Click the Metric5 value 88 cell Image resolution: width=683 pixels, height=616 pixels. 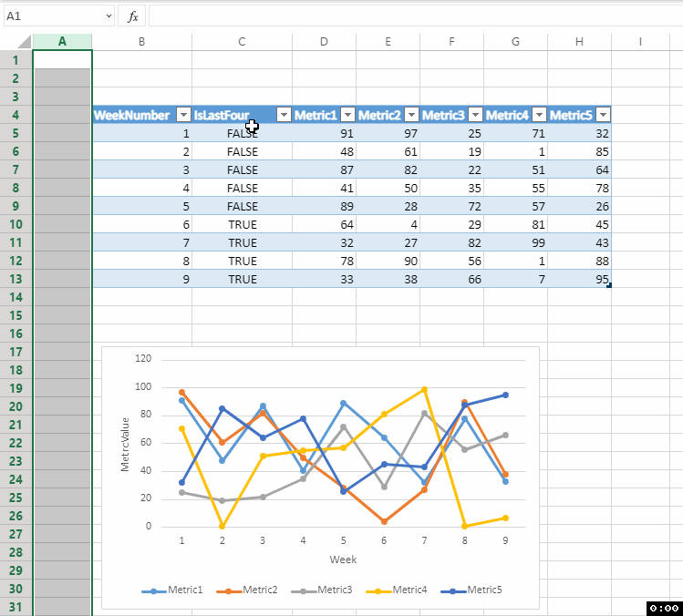coord(579,261)
